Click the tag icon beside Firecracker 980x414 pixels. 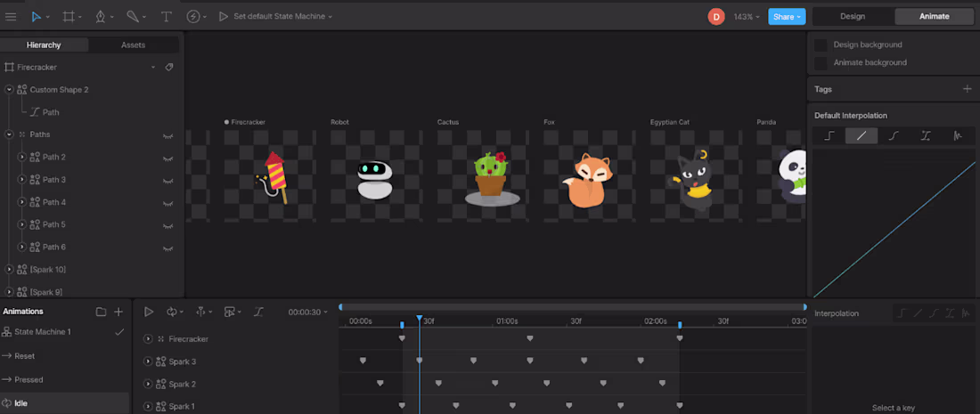(168, 67)
